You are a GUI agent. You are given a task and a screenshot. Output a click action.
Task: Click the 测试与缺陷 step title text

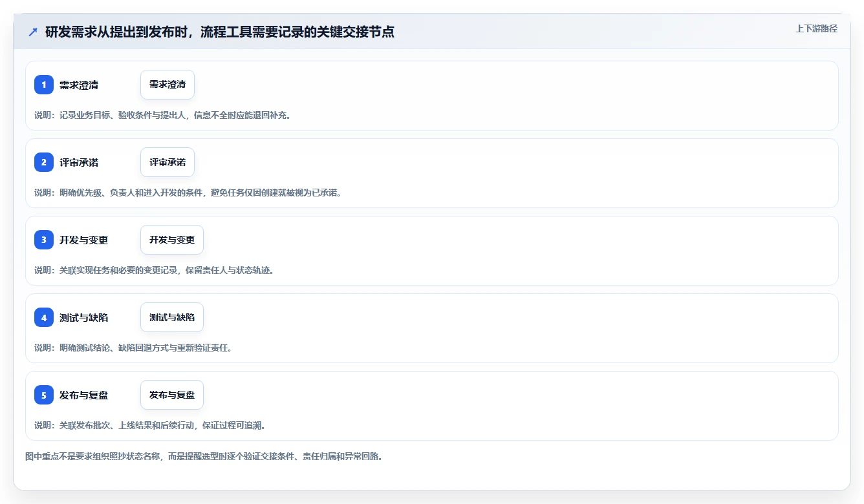83,317
